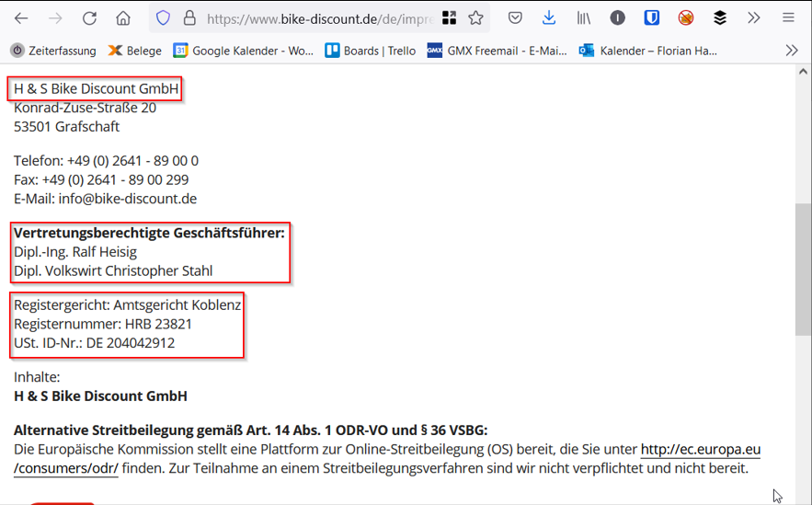Click 'Dipl. Volkswirt Christopher Stahl' name
The height and width of the screenshot is (505, 812).
point(113,270)
